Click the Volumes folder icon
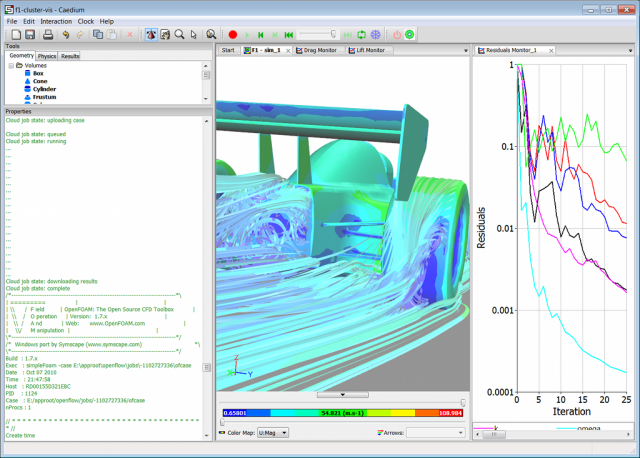The height and width of the screenshot is (458, 640). tap(19, 65)
